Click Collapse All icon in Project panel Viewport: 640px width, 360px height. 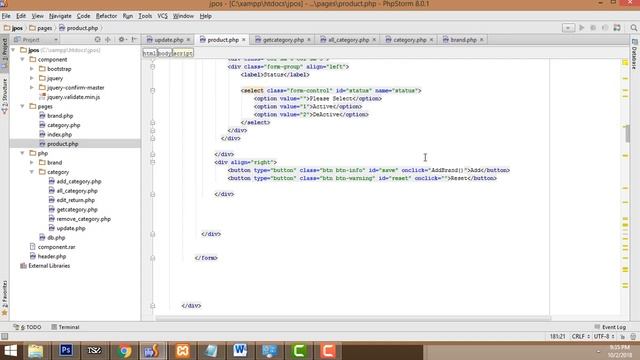pyautogui.click(x=108, y=40)
